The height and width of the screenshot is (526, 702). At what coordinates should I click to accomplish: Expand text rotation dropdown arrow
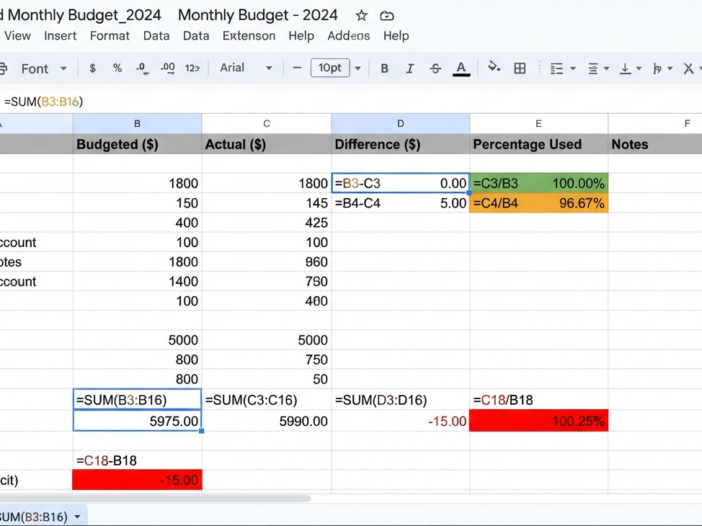click(670, 68)
